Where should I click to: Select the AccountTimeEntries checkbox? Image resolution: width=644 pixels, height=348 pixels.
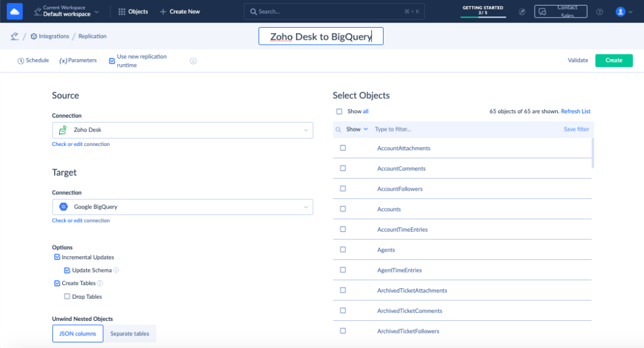pos(343,229)
